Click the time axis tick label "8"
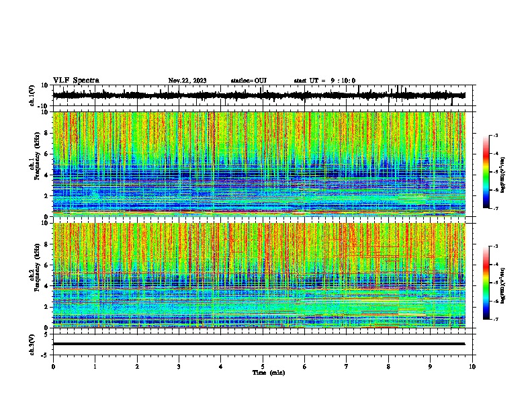 click(x=388, y=367)
